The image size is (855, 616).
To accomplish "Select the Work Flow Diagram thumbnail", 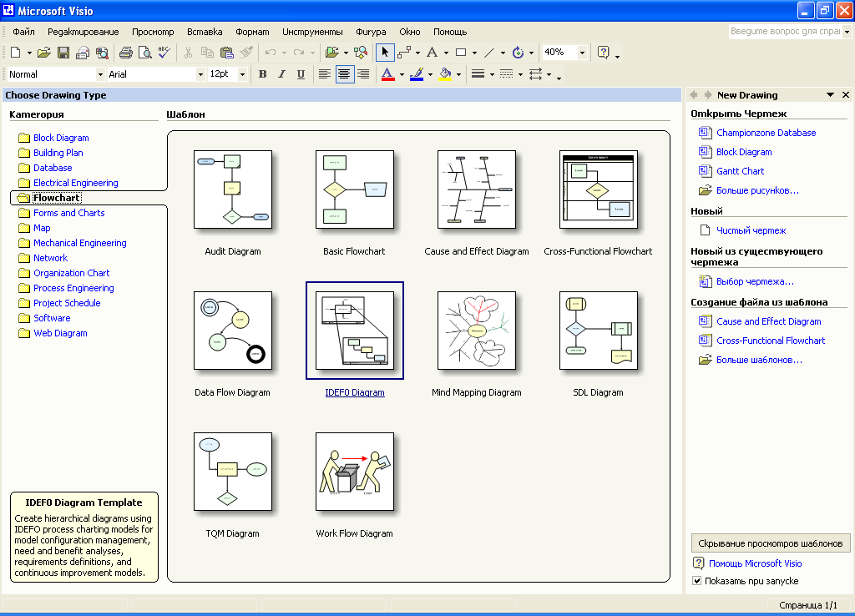I will tap(354, 472).
